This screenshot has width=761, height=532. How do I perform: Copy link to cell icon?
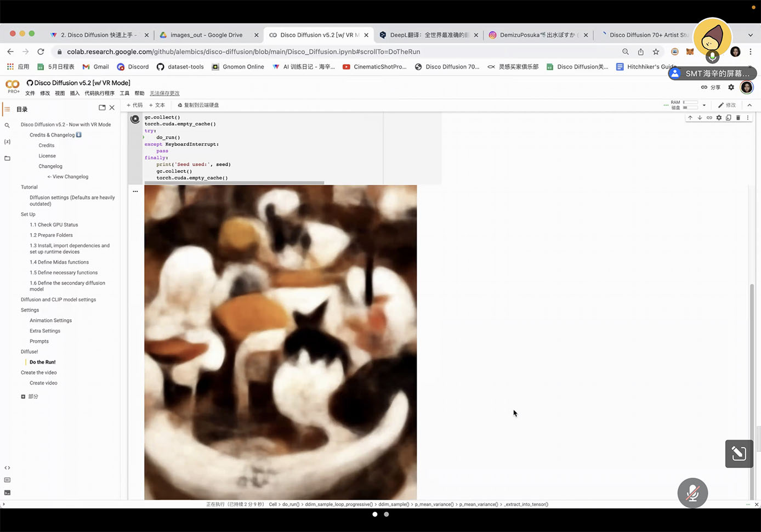click(x=709, y=117)
